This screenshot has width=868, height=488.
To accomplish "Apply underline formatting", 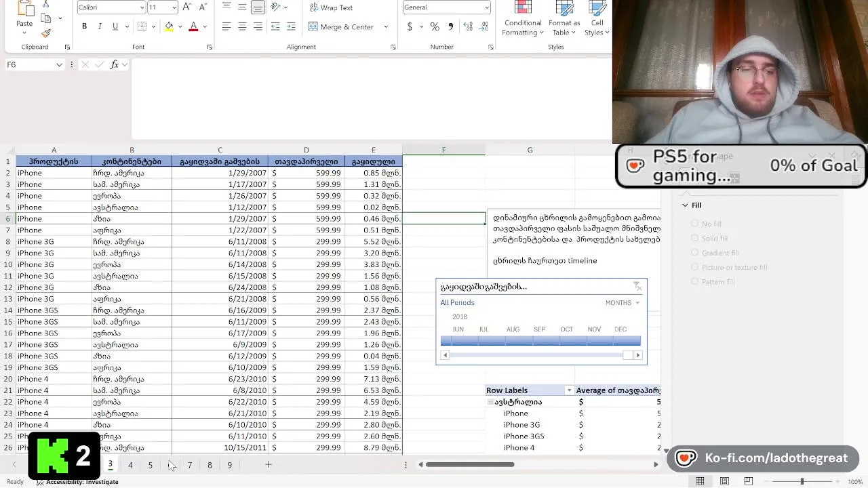I will tap(115, 26).
